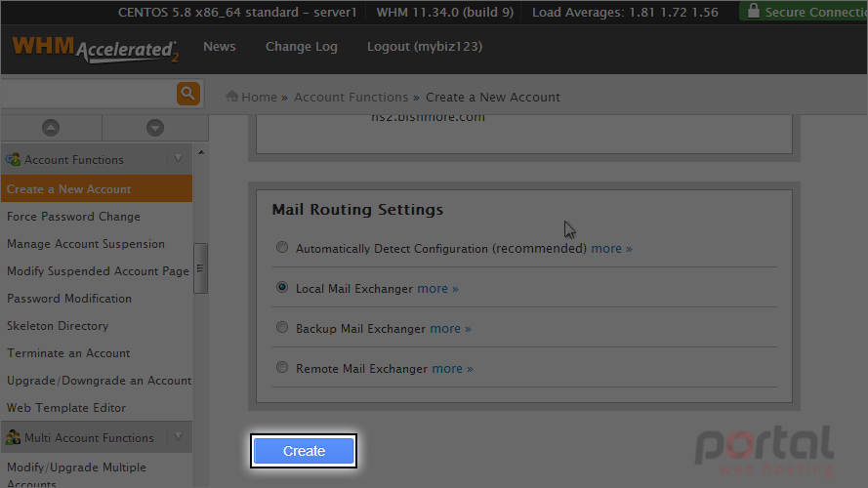Open Force Password Change
Image resolution: width=868 pixels, height=488 pixels.
(x=73, y=217)
